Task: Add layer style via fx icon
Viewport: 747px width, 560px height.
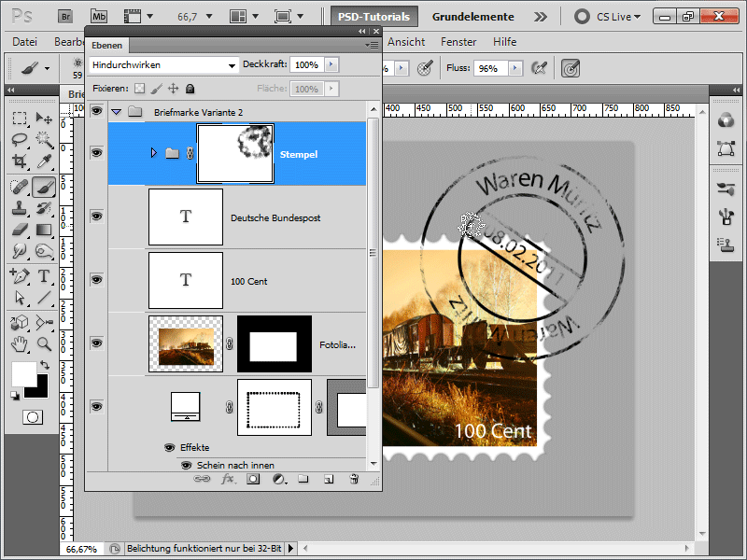Action: point(228,479)
